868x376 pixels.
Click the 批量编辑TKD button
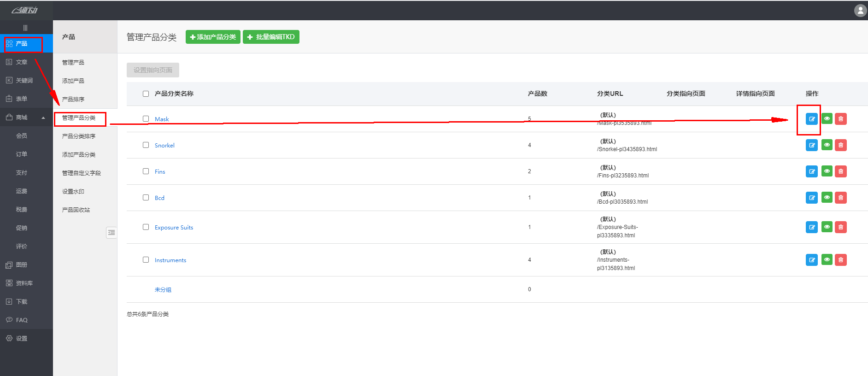(271, 37)
